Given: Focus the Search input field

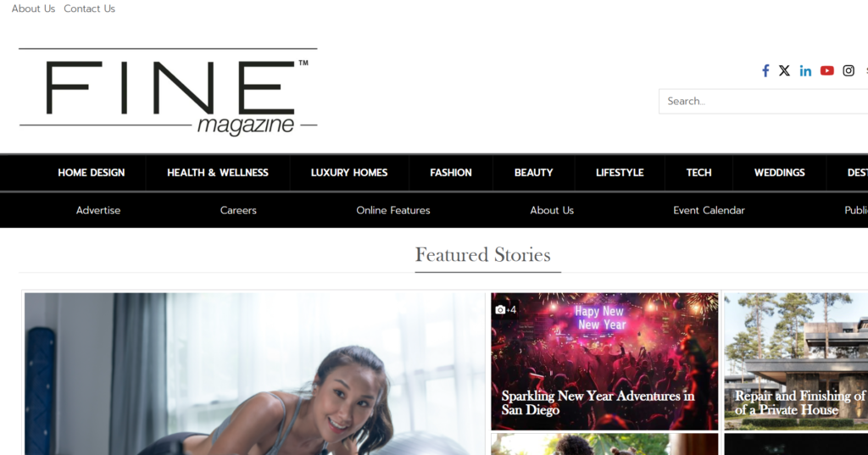Looking at the screenshot, I should click(x=764, y=102).
